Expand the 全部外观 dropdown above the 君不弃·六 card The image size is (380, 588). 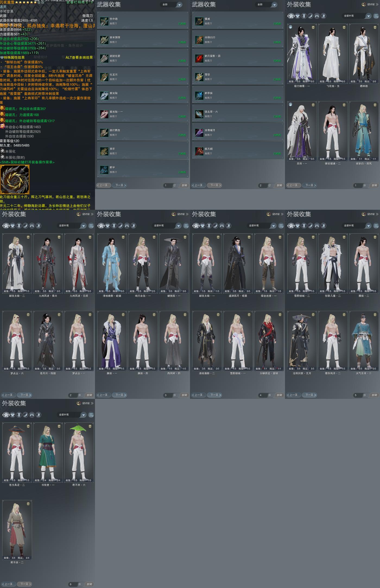[72, 415]
